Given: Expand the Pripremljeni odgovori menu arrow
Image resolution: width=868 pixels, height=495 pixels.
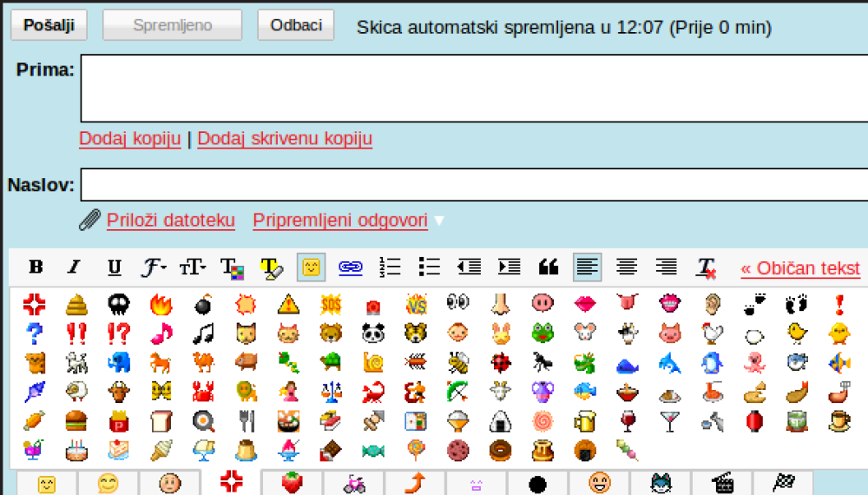Looking at the screenshot, I should (439, 221).
